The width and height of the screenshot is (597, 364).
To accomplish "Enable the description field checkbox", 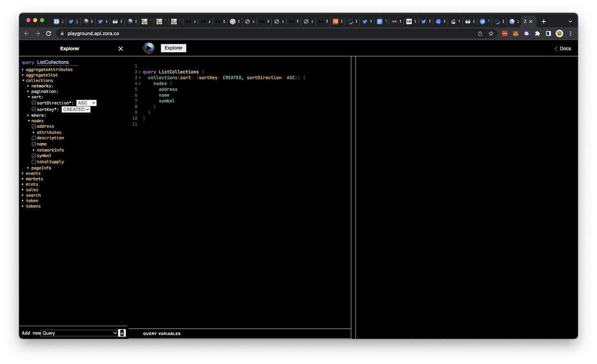I will click(x=34, y=138).
